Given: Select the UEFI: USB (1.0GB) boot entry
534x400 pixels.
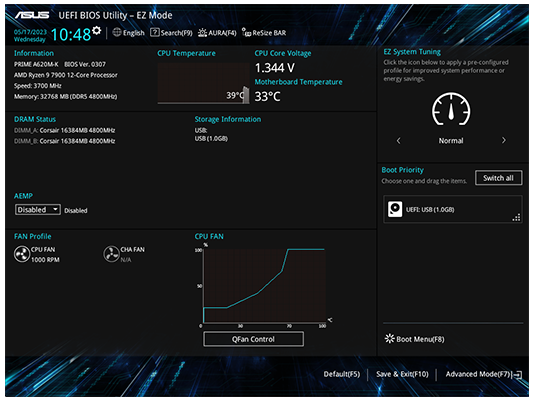Looking at the screenshot, I should point(453,209).
